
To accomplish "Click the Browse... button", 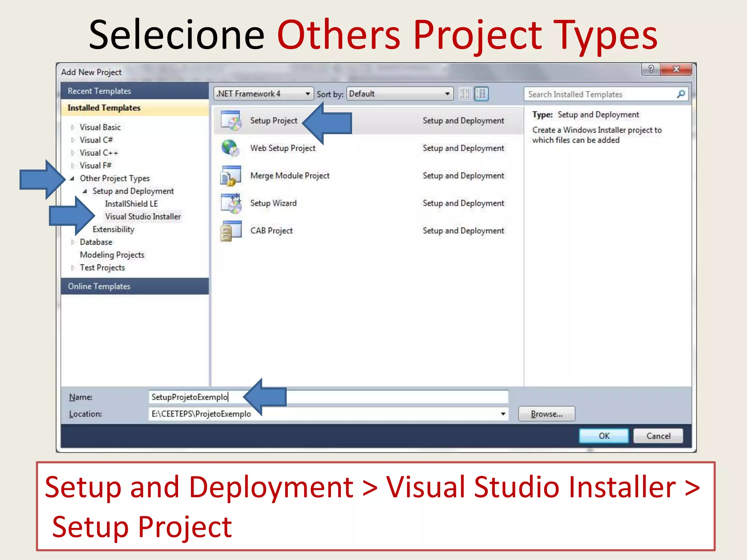I will pos(547,414).
